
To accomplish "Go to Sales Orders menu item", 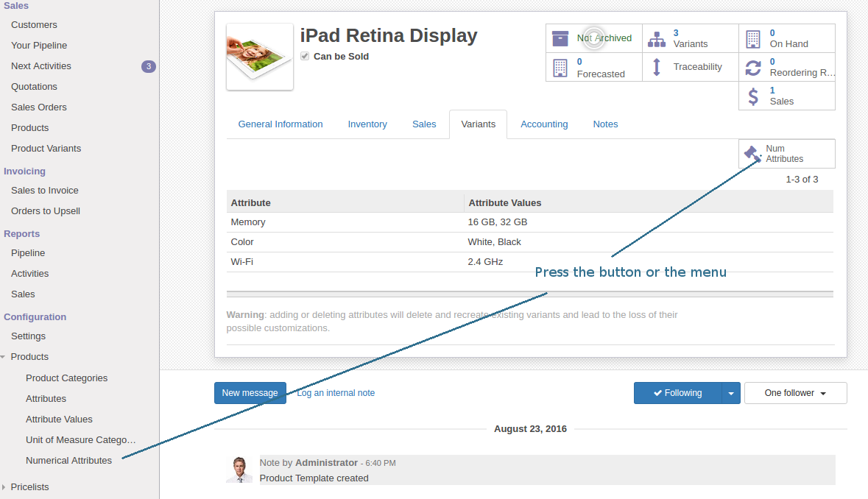I will click(x=39, y=107).
